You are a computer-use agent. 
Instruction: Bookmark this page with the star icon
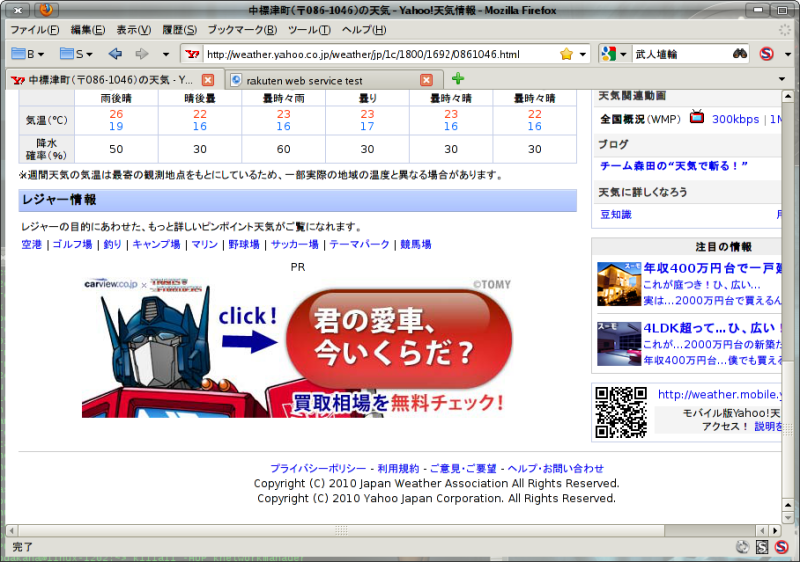coord(566,54)
